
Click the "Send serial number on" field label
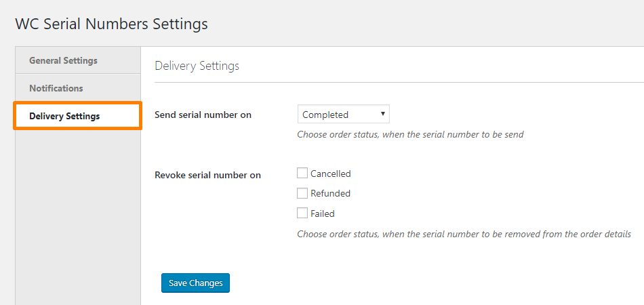[203, 115]
